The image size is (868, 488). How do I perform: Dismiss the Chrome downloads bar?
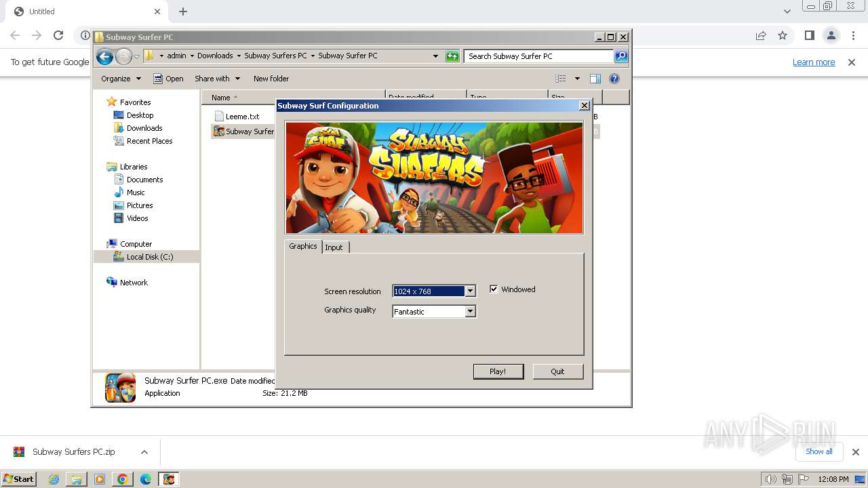tap(855, 452)
